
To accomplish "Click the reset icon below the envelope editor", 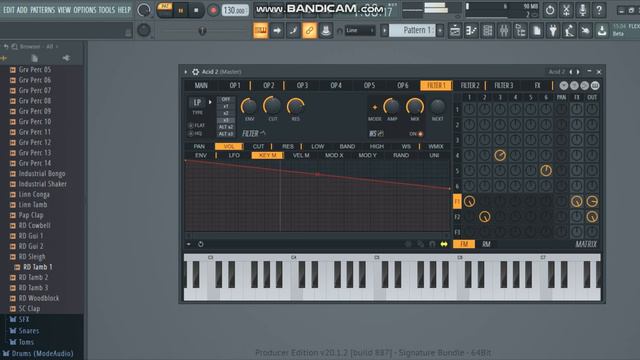I will [201, 244].
